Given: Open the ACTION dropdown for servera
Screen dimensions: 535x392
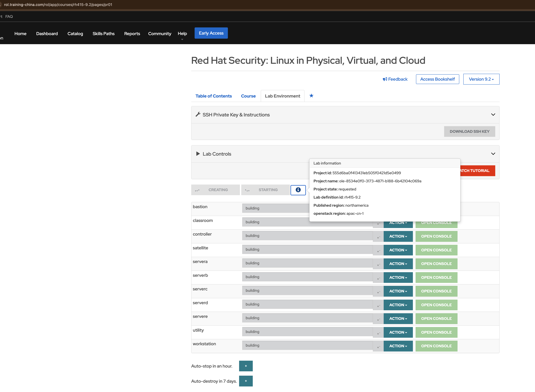Looking at the screenshot, I should coord(398,264).
